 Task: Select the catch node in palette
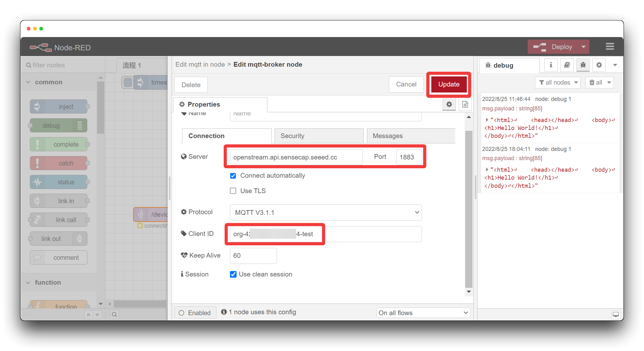pos(59,163)
